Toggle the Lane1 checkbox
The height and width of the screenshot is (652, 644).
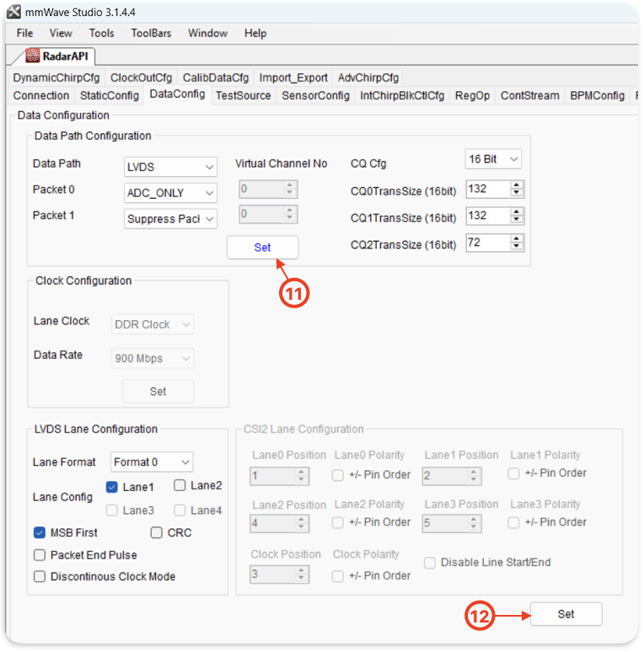pyautogui.click(x=112, y=487)
